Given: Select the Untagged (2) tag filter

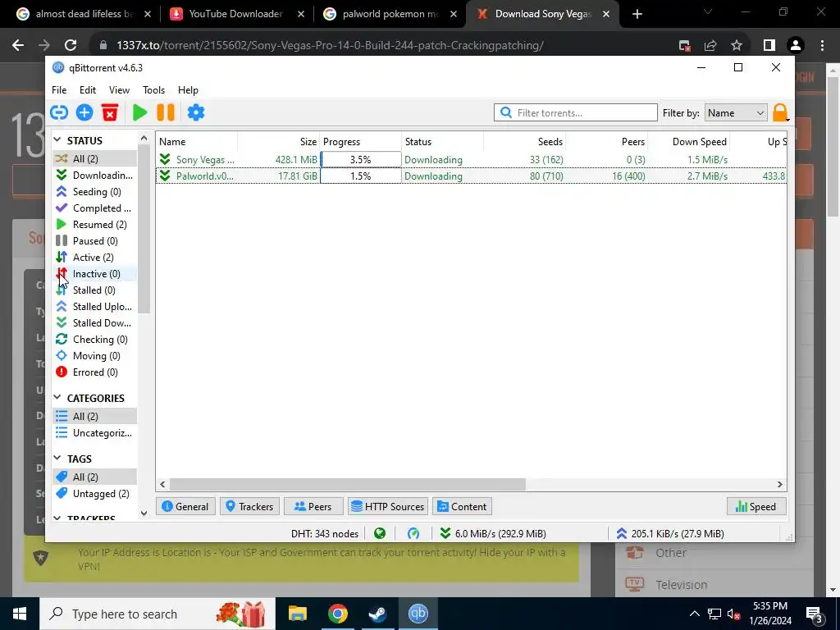Looking at the screenshot, I should pyautogui.click(x=95, y=493).
